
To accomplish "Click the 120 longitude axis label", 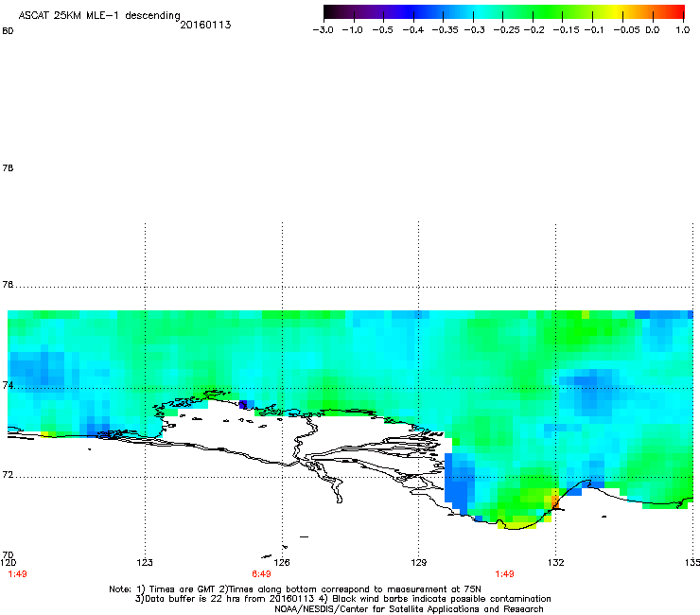I will pyautogui.click(x=9, y=562).
